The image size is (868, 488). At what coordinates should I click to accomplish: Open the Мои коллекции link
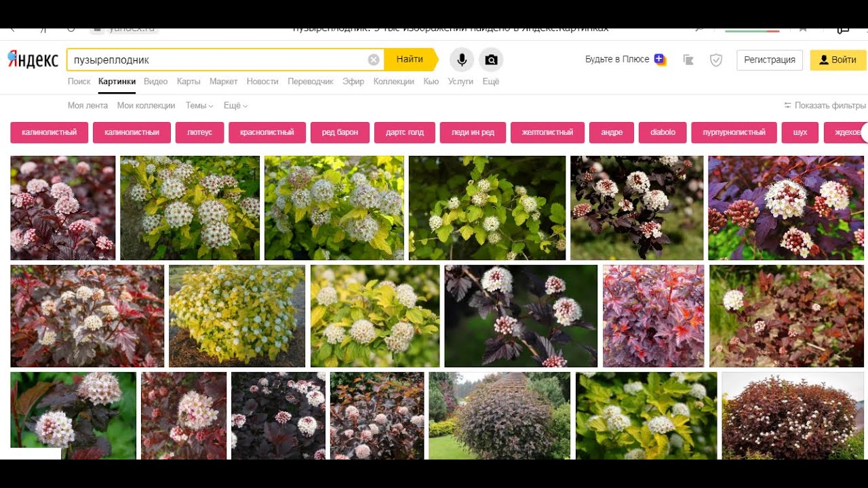146,106
